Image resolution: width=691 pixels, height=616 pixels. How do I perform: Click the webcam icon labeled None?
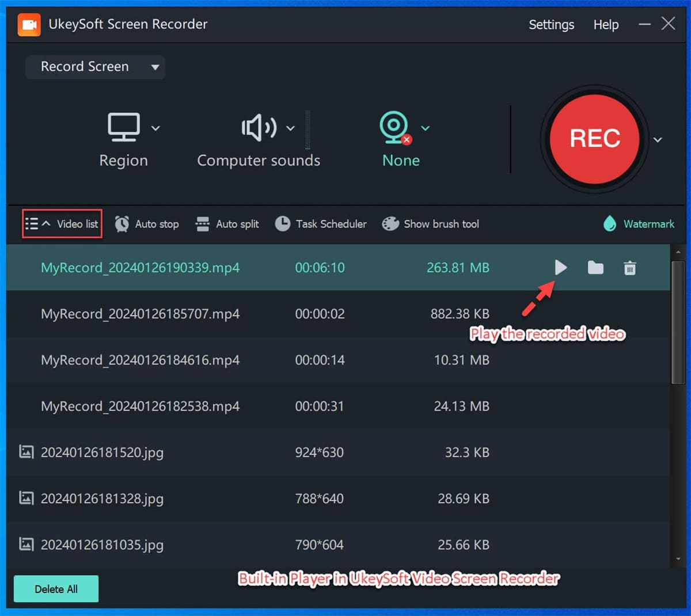(394, 127)
